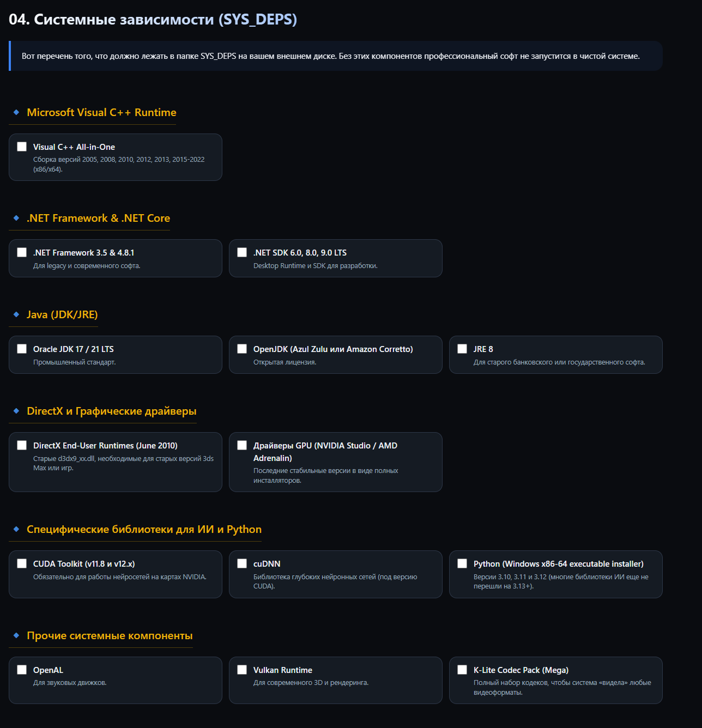Mark Oracle JDK 17 / 21 LTS as done
Viewport: 702px width, 728px height.
click(22, 349)
